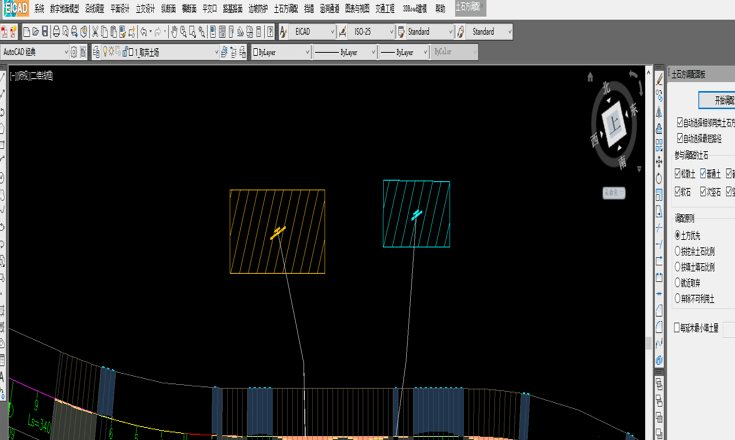The width and height of the screenshot is (735, 440).
Task: Click the New drawing icon
Action: (x=26, y=32)
